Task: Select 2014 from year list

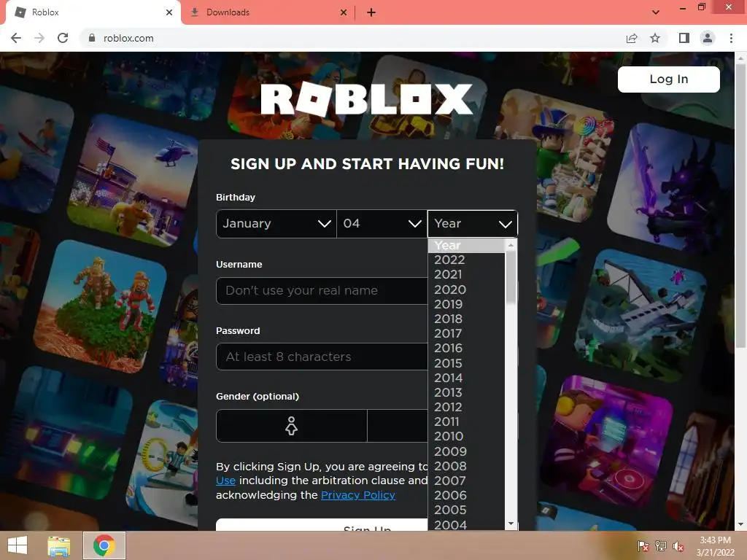Action: (466, 378)
